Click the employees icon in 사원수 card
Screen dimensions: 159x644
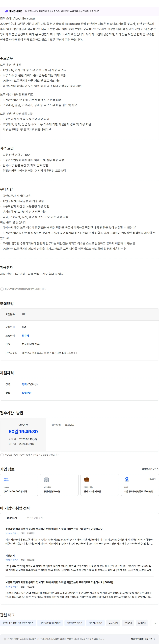[6, 480]
